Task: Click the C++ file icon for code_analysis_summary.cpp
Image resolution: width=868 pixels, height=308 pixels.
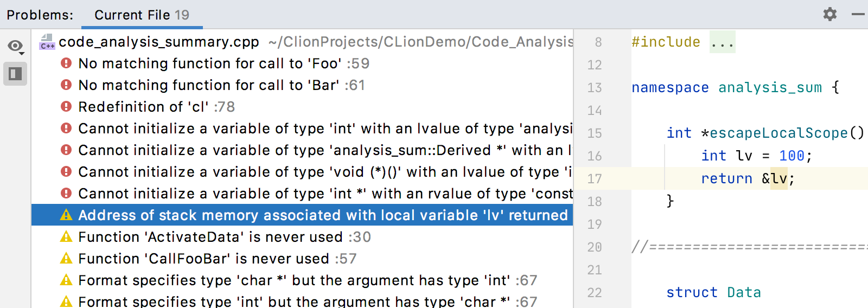Action: 47,42
